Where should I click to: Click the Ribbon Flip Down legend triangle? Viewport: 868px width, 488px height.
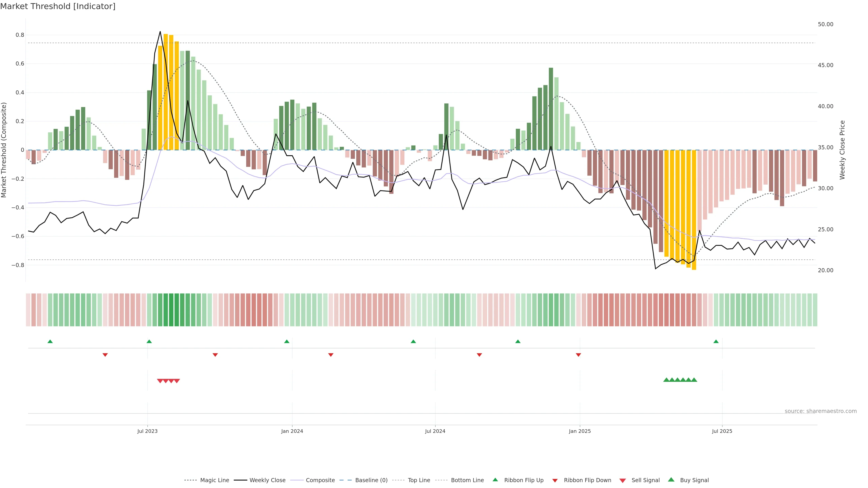click(x=555, y=480)
